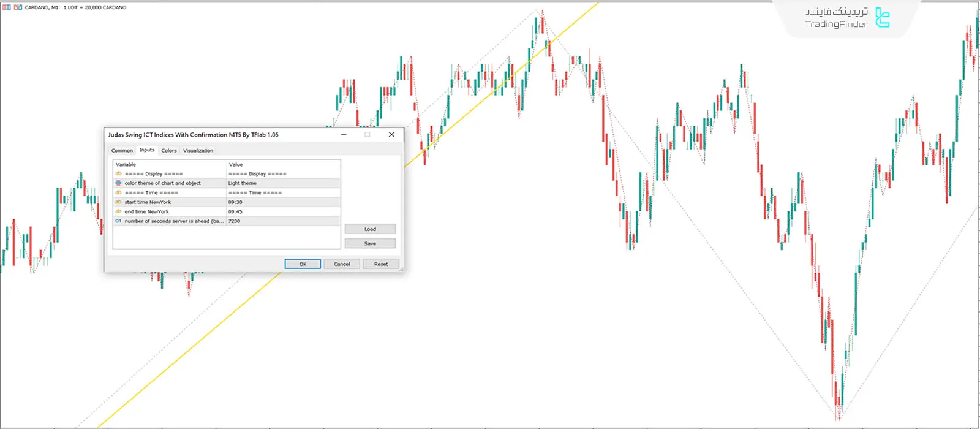Screen dimensions: 980x429
Task: Open the Light theme value dropdown
Action: coord(283,183)
